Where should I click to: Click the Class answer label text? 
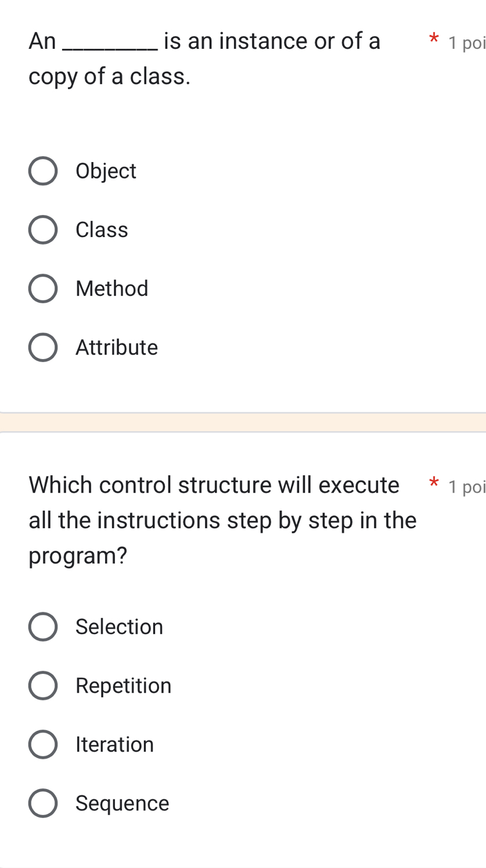pos(102,230)
